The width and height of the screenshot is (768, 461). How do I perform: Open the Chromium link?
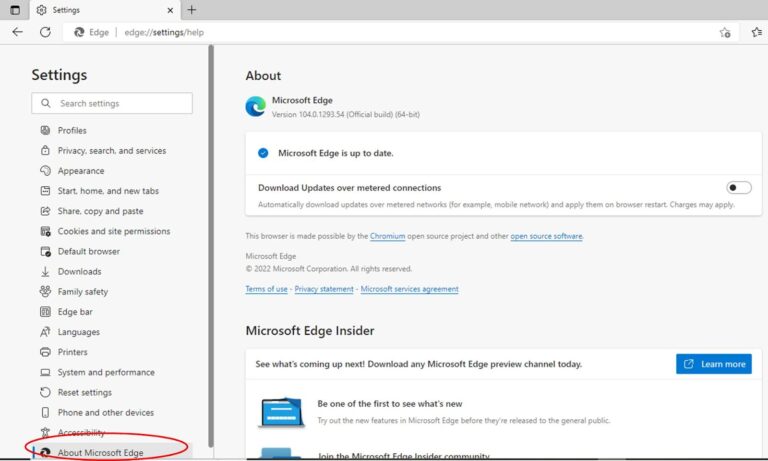[387, 236]
